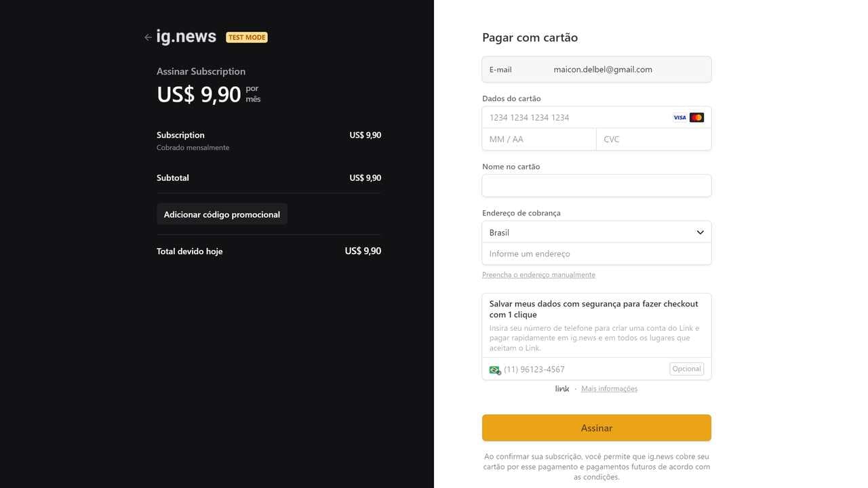Image resolution: width=868 pixels, height=488 pixels.
Task: Click the Link logo below phone field
Action: point(562,388)
